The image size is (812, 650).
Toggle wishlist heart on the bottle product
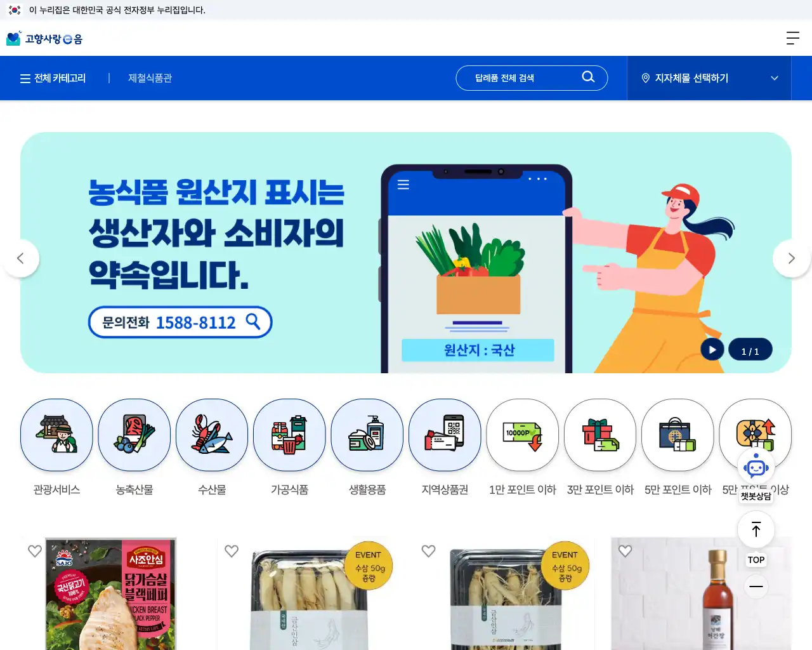coord(625,551)
